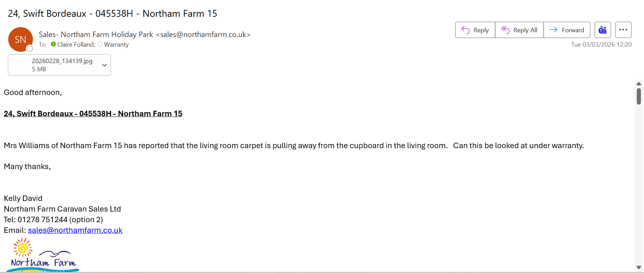The height and width of the screenshot is (274, 644).
Task: Select the Claire Folland recipient name
Action: point(76,45)
